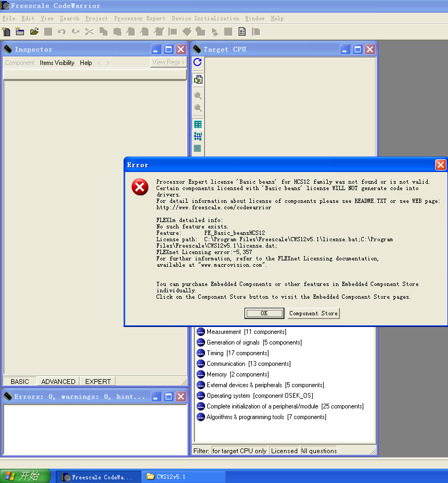Click the back arrow in Inspector menu
This screenshot has width=448, height=483.
tap(99, 63)
